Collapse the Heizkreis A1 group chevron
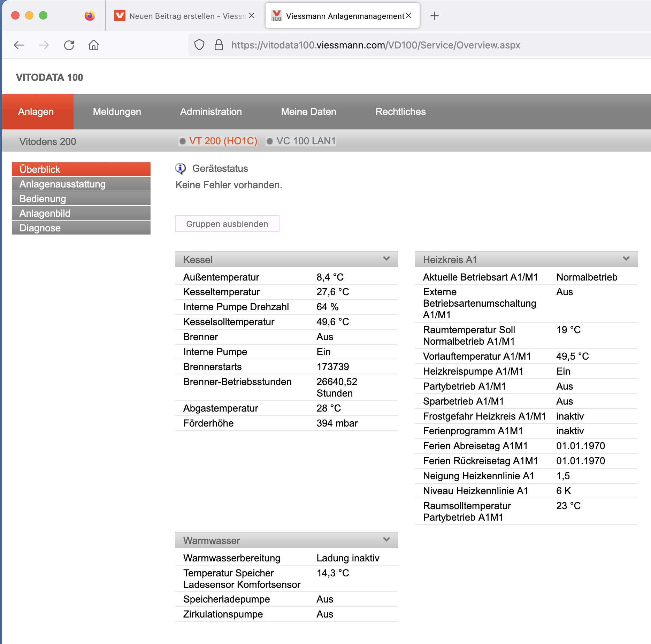Image resolution: width=651 pixels, height=644 pixels. (626, 259)
